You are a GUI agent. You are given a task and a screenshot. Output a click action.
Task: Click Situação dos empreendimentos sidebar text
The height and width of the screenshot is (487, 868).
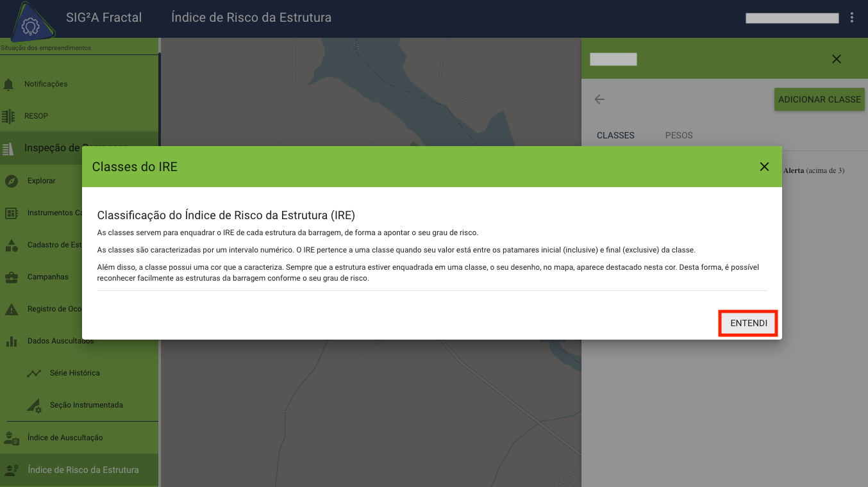(46, 48)
